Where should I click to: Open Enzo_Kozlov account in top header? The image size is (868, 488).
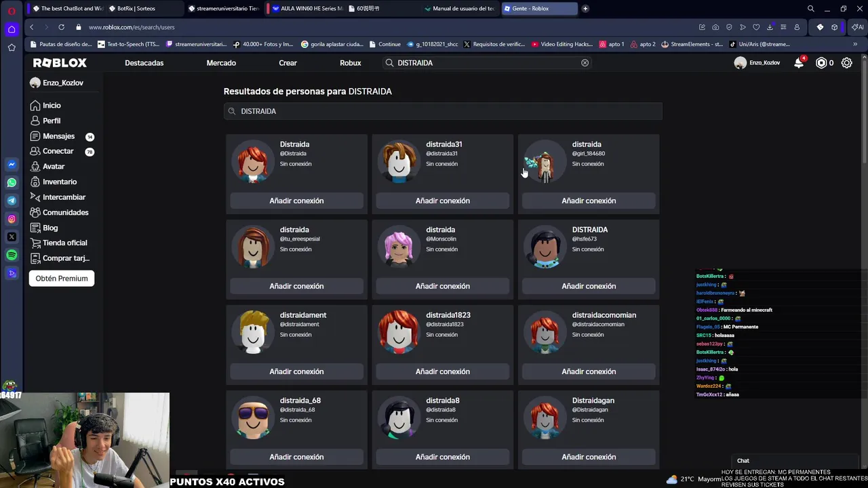tap(757, 63)
